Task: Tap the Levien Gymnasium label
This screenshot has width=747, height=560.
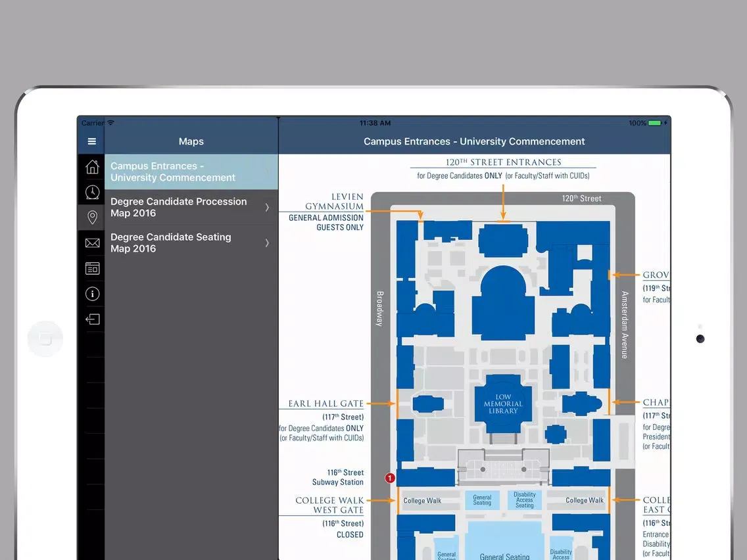Action: coord(334,201)
